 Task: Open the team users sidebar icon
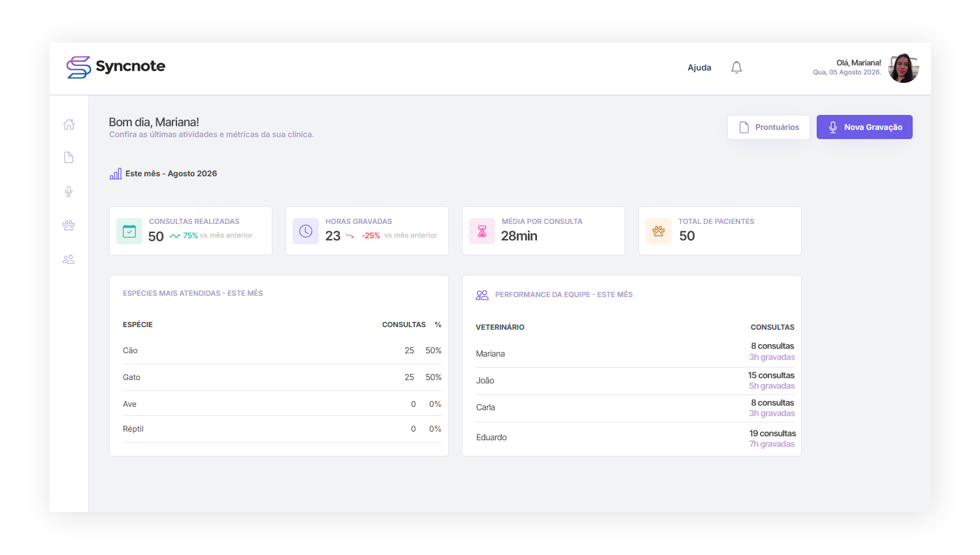(x=69, y=259)
